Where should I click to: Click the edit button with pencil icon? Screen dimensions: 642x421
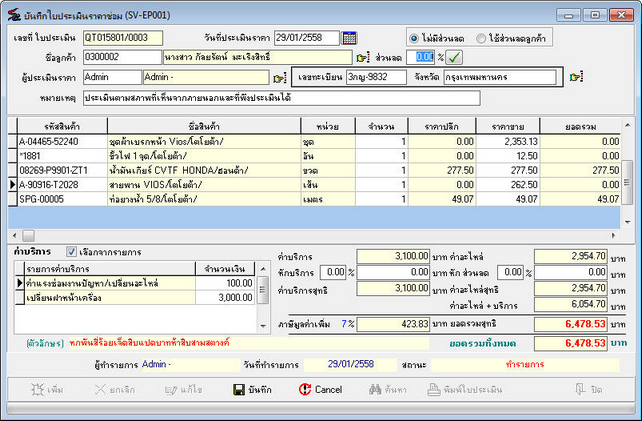(x=184, y=389)
